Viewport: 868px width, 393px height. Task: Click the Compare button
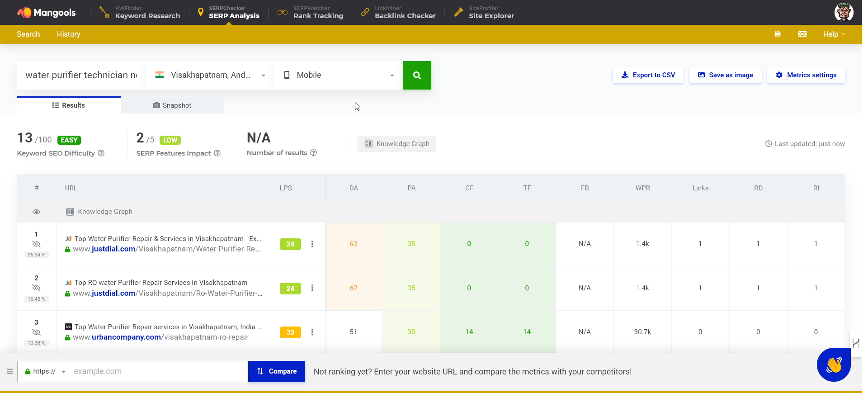pyautogui.click(x=277, y=371)
